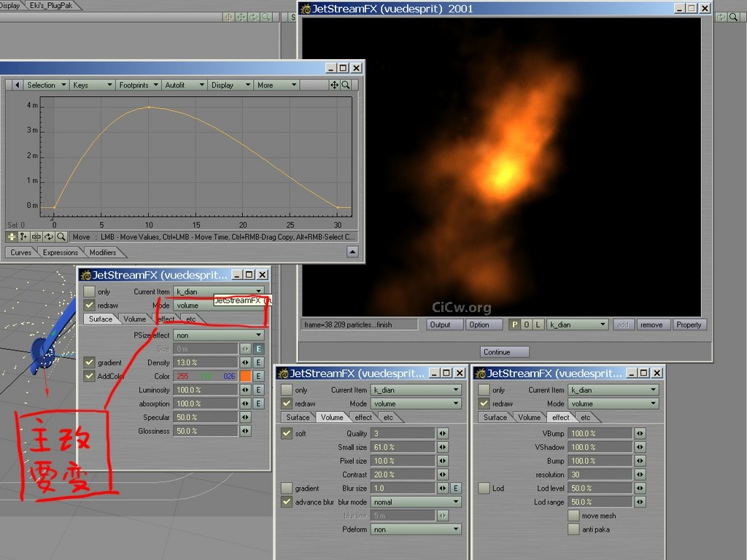Viewport: 747px width, 560px height.
Task: Click the rotate icon beside the crosshair viewport icon
Action: point(253,17)
